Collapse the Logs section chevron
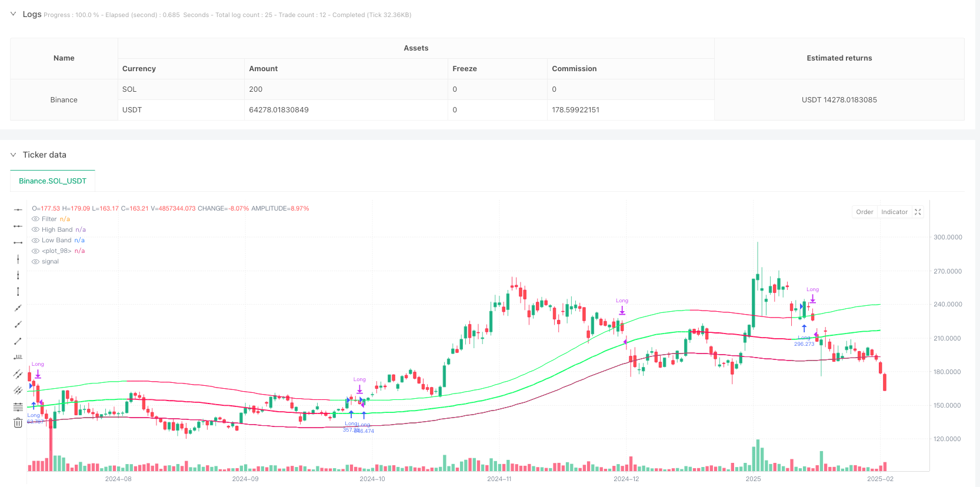The image size is (980, 487). 13,14
